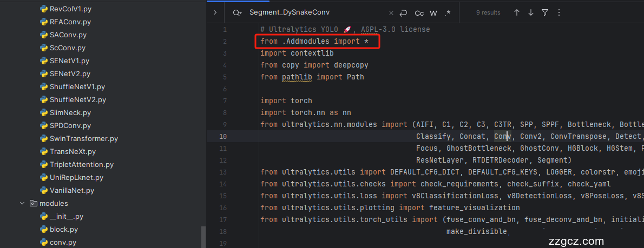Toggle Regex (.*) search option
Viewport: 644px width, 248px height.
[447, 12]
